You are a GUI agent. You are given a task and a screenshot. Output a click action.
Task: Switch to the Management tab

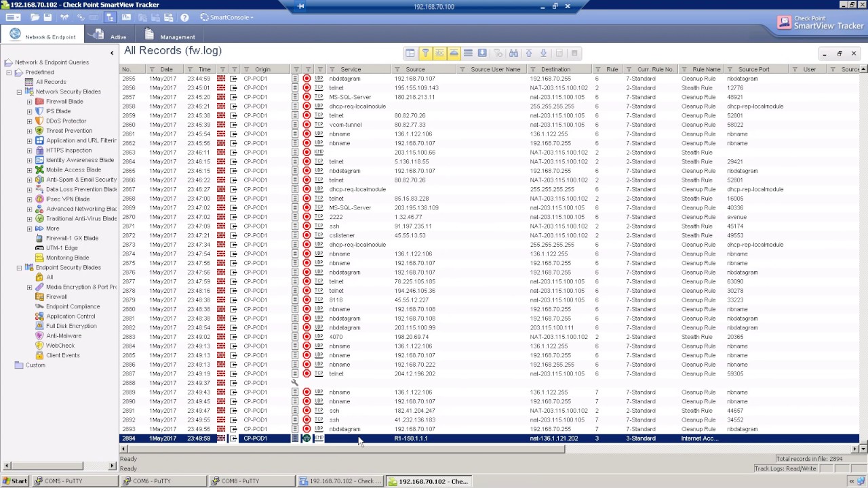[x=170, y=35]
